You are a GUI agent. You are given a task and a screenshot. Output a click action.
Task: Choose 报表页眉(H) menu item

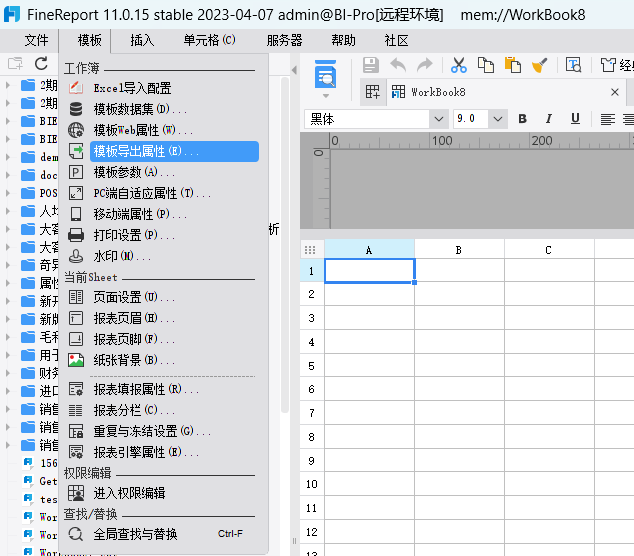163,318
